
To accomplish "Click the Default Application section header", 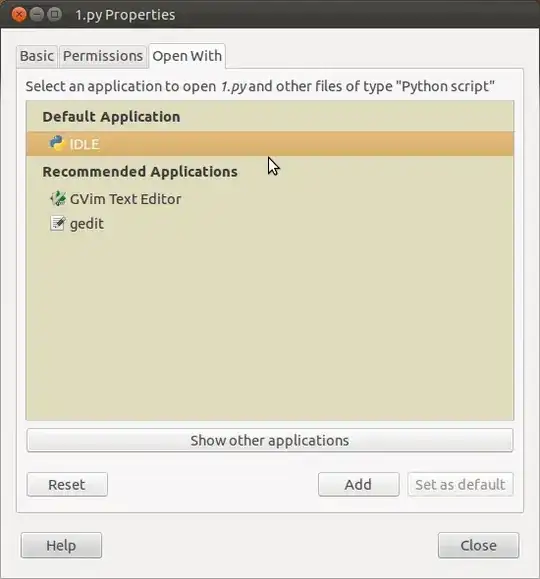I will [111, 117].
